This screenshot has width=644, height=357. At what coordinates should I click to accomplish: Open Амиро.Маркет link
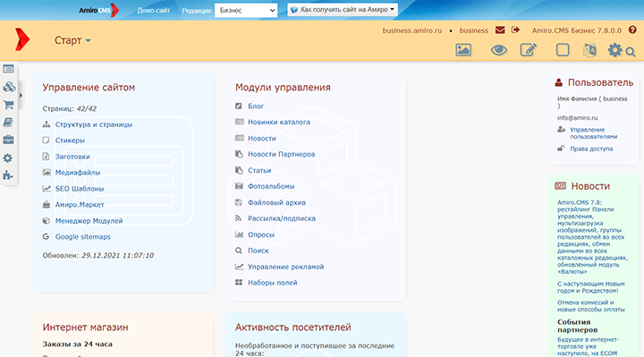click(x=80, y=205)
